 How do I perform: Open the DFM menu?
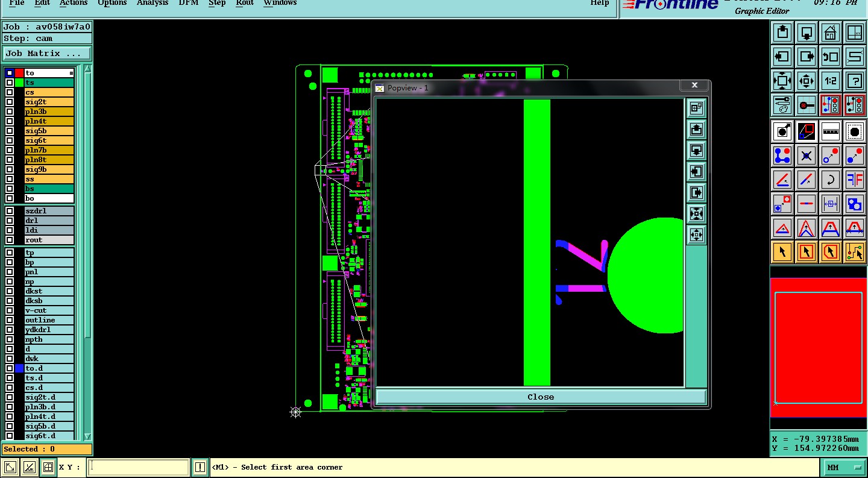click(x=189, y=3)
